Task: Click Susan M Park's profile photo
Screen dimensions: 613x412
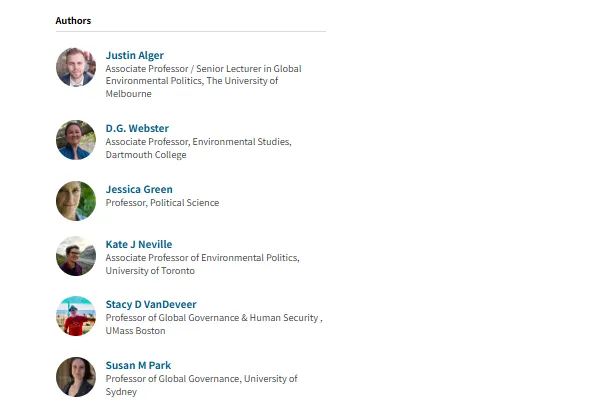Action: 76,377
